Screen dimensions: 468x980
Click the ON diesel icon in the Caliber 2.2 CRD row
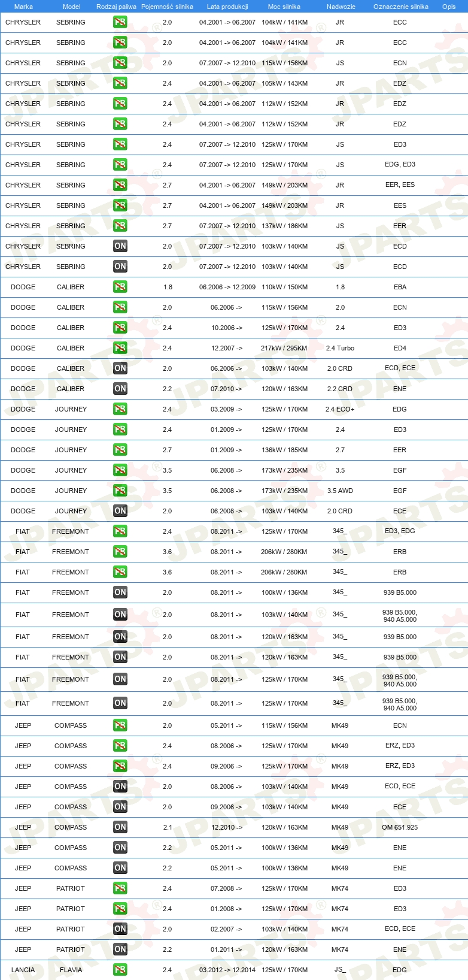point(120,389)
